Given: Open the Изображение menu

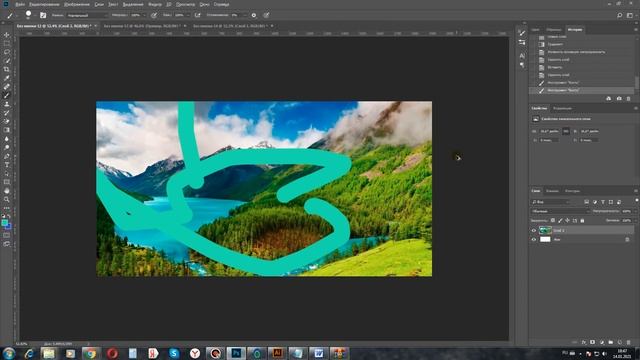Looking at the screenshot, I should pos(77,4).
